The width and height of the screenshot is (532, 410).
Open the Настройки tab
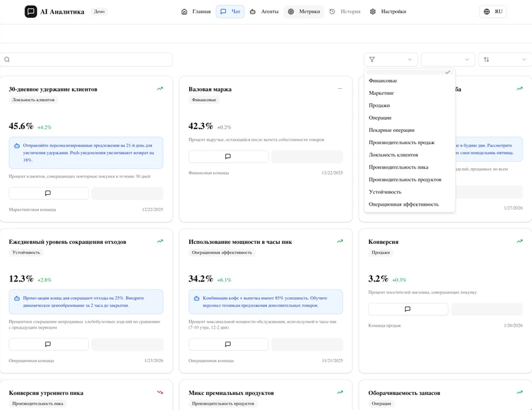pos(388,12)
